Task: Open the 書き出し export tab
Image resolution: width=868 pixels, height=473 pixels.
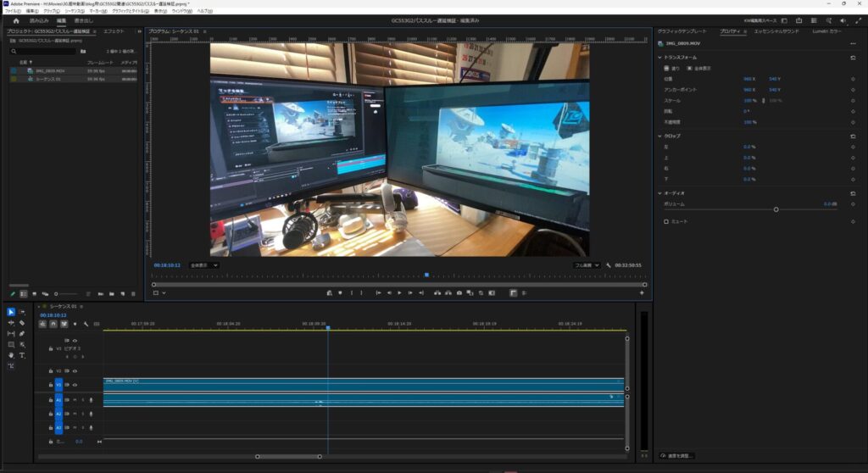Action: tap(83, 20)
